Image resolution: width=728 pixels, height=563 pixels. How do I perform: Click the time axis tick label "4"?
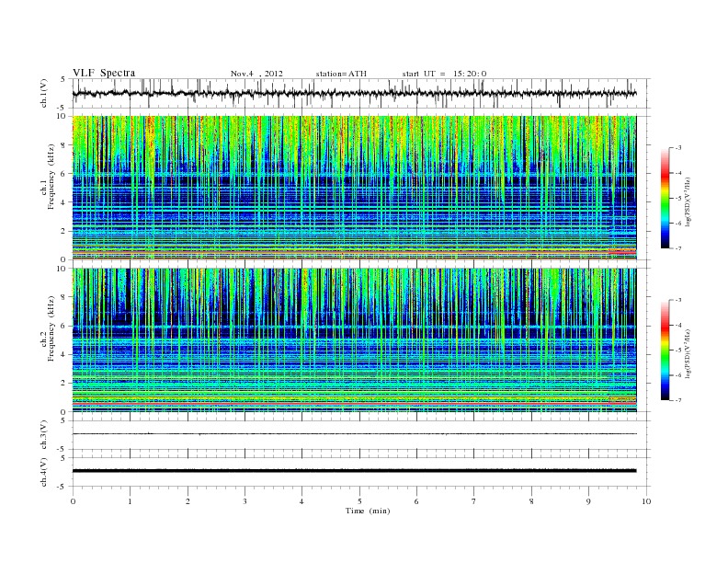[x=301, y=501]
